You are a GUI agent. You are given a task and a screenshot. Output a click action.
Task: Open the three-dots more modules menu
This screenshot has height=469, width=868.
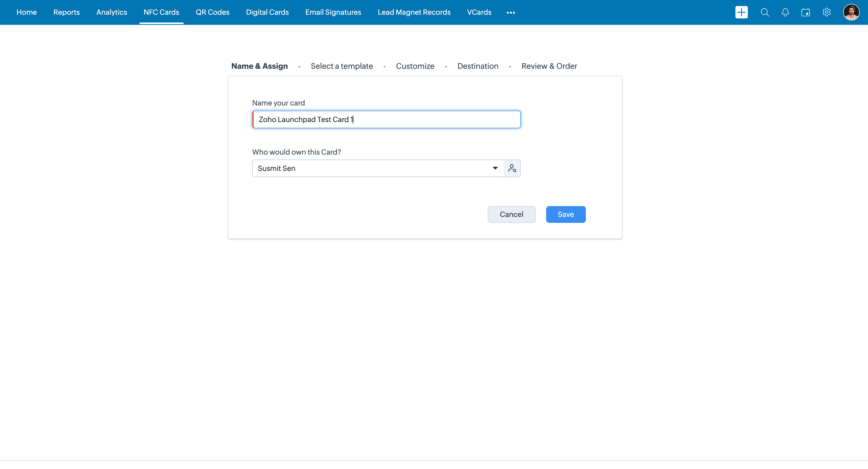tap(510, 12)
